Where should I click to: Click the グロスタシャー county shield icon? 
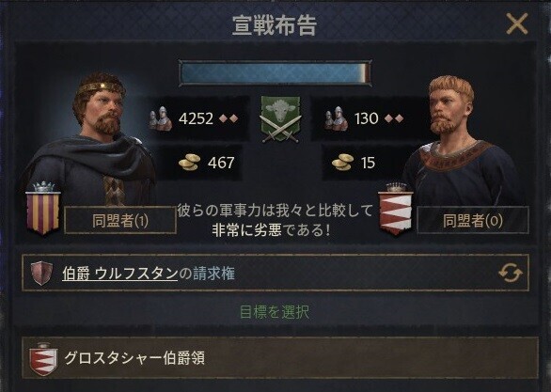coord(43,360)
